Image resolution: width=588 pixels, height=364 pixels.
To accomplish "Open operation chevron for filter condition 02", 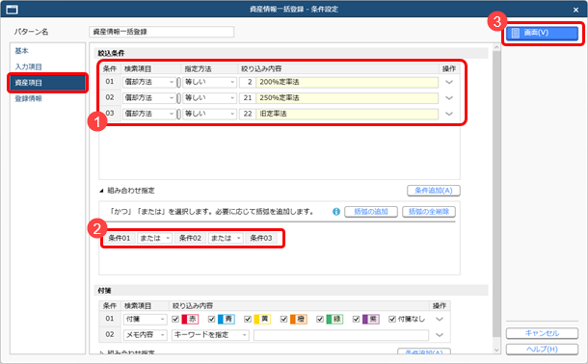I will (x=449, y=98).
